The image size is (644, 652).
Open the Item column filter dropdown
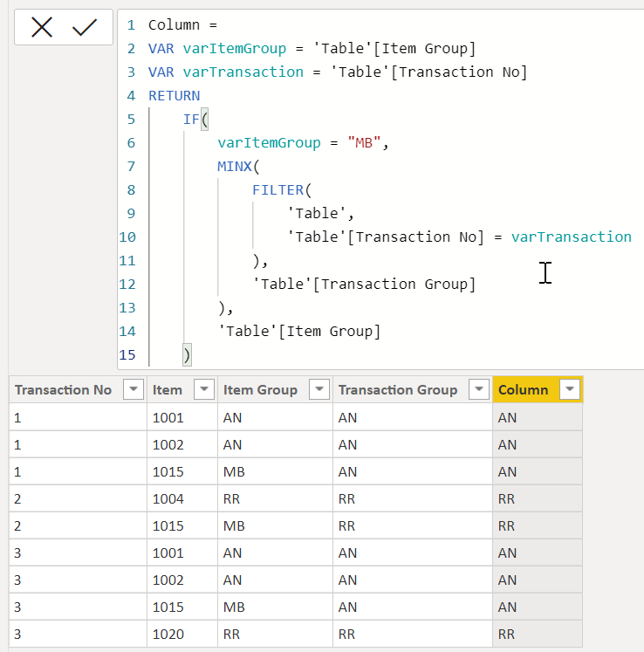[203, 389]
